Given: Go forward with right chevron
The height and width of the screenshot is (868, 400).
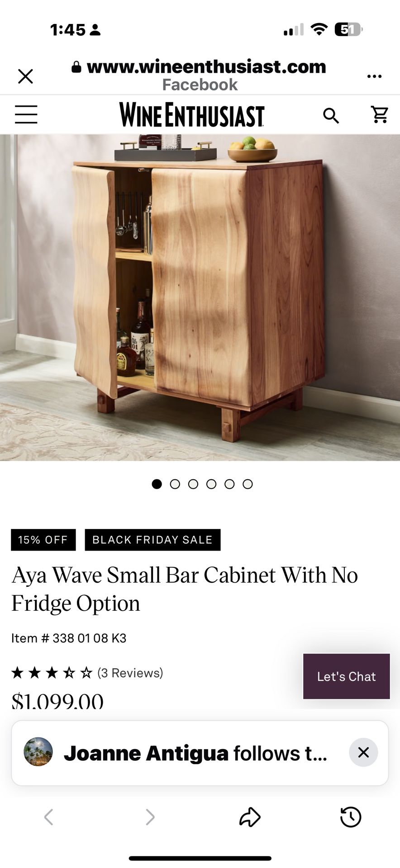Looking at the screenshot, I should (x=150, y=817).
